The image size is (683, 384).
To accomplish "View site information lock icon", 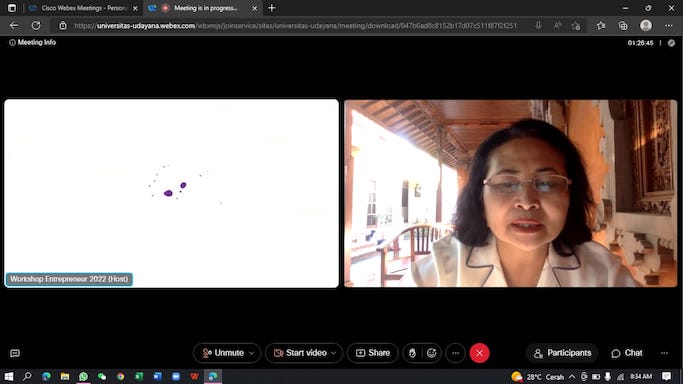I will point(63,26).
